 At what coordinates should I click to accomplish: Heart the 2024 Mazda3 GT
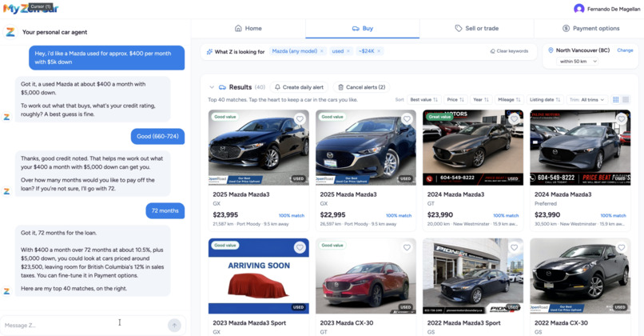(x=515, y=119)
